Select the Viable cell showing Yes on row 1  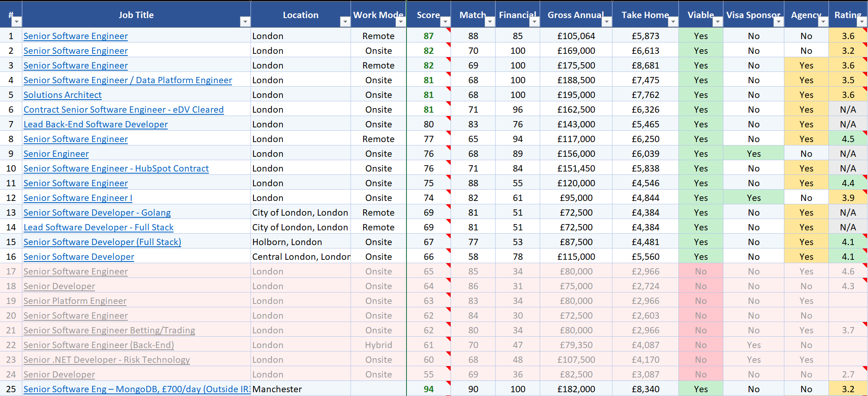(x=701, y=36)
